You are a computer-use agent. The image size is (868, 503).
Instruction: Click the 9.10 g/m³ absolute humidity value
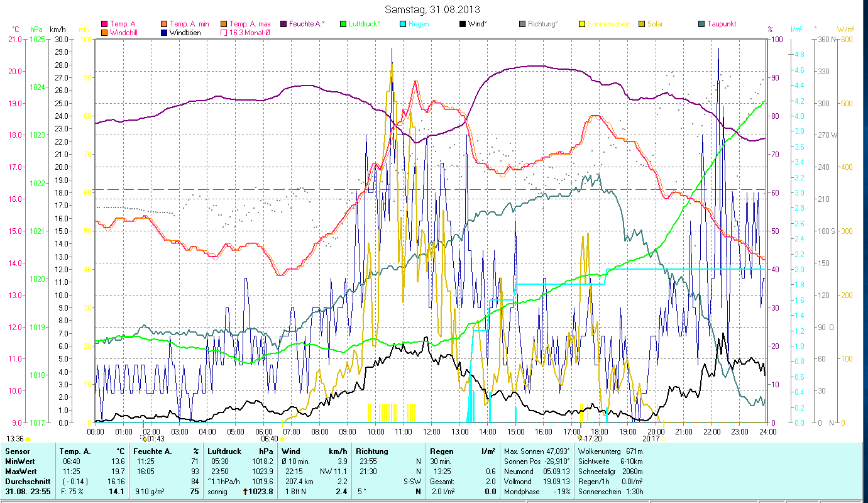point(151,492)
